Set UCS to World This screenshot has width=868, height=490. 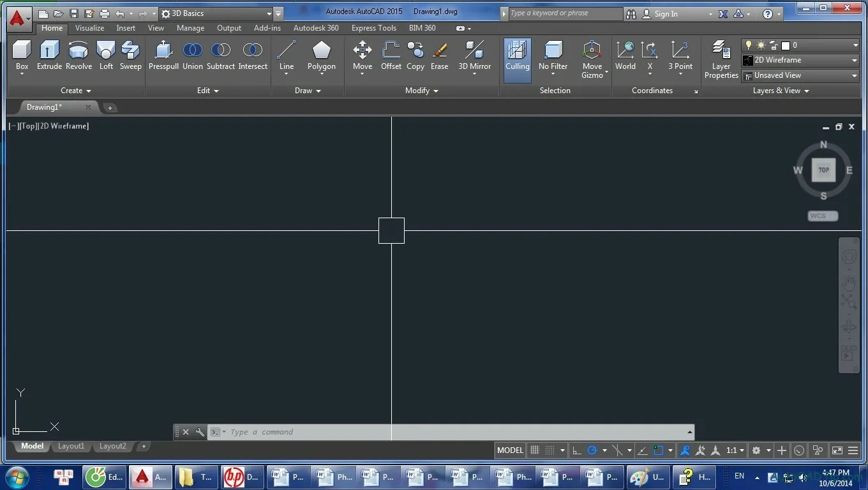pyautogui.click(x=625, y=56)
